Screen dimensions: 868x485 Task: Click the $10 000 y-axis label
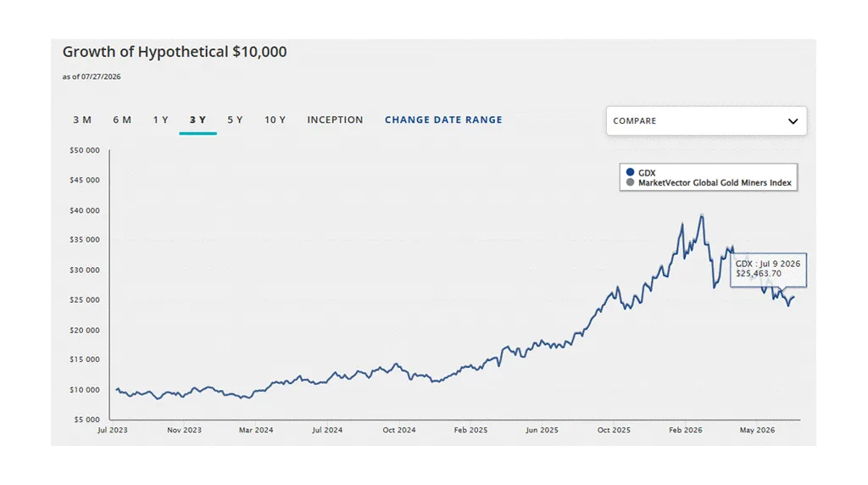pos(85,390)
